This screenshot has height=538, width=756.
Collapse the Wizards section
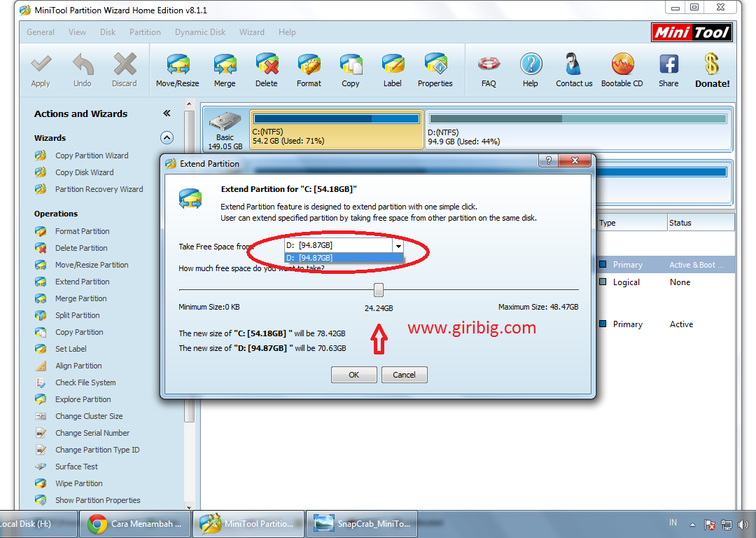(x=167, y=137)
